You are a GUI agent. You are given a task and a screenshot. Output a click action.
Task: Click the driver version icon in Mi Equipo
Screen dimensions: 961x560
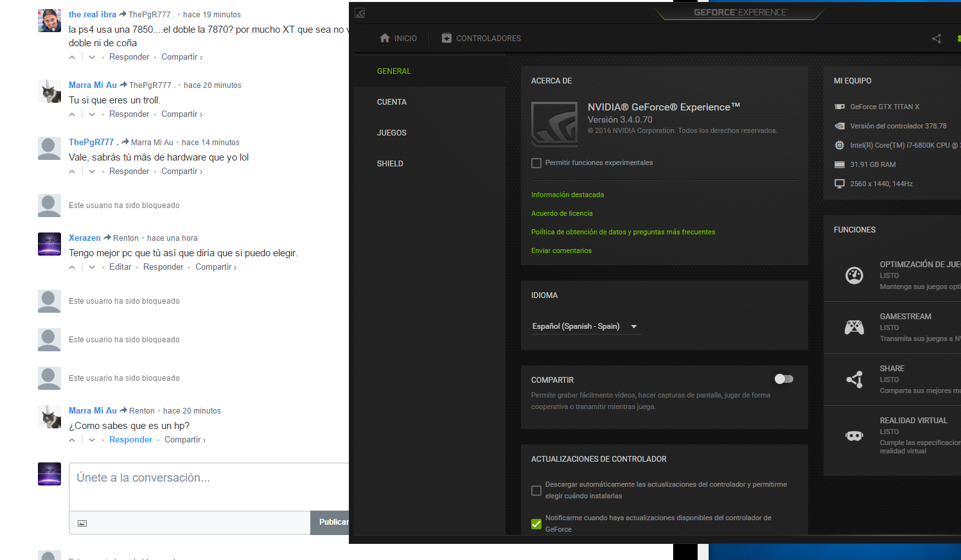pos(840,126)
